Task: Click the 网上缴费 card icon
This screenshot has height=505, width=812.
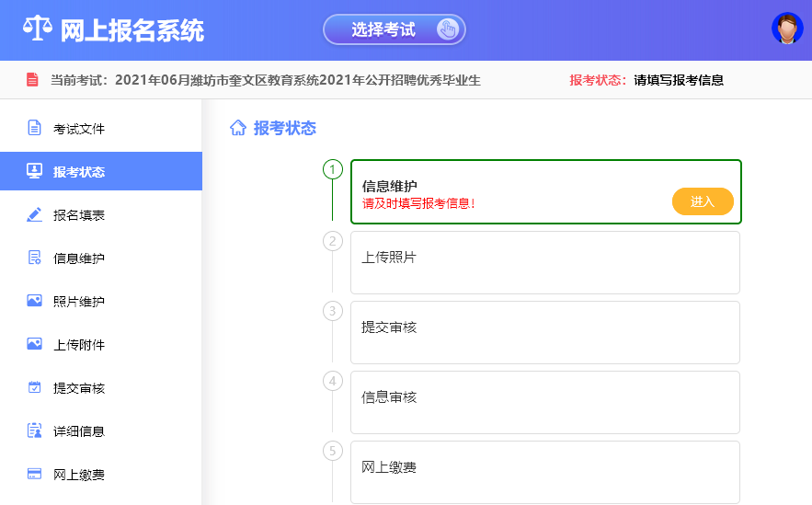Action: (x=34, y=474)
